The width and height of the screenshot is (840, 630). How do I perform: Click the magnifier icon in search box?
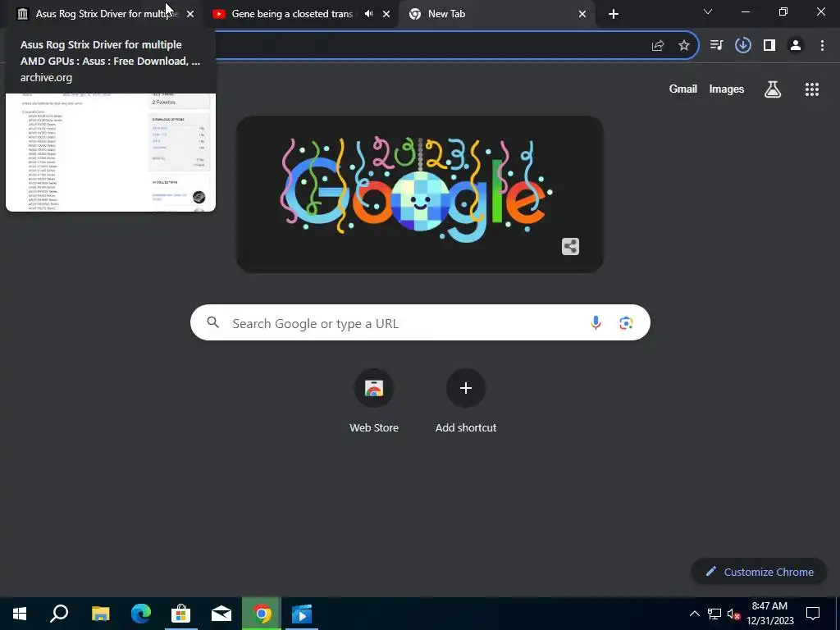(212, 322)
